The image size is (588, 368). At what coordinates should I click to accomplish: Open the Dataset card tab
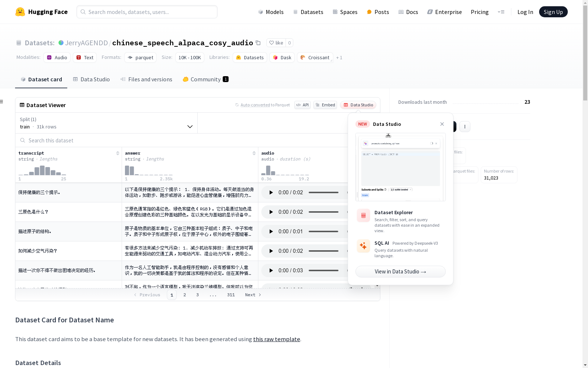[x=41, y=79]
